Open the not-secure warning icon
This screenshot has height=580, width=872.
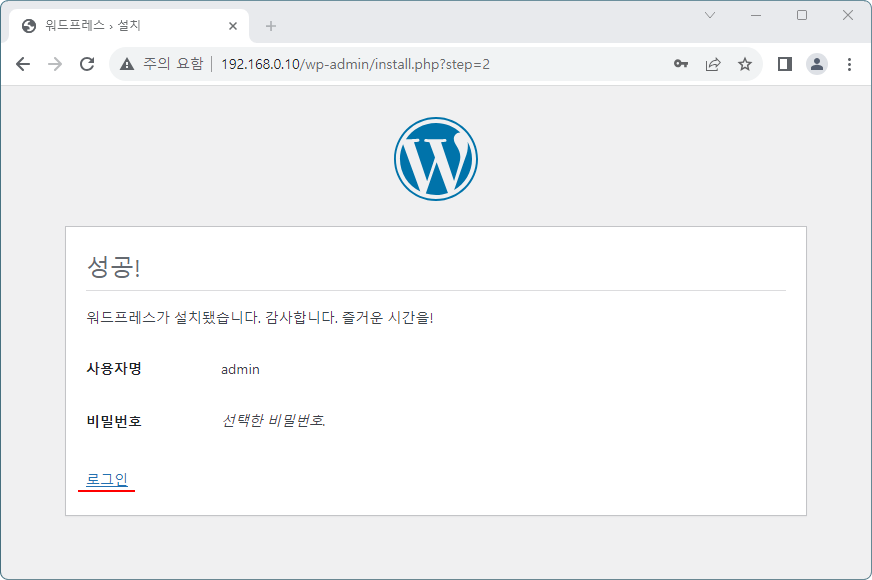pyautogui.click(x=127, y=64)
